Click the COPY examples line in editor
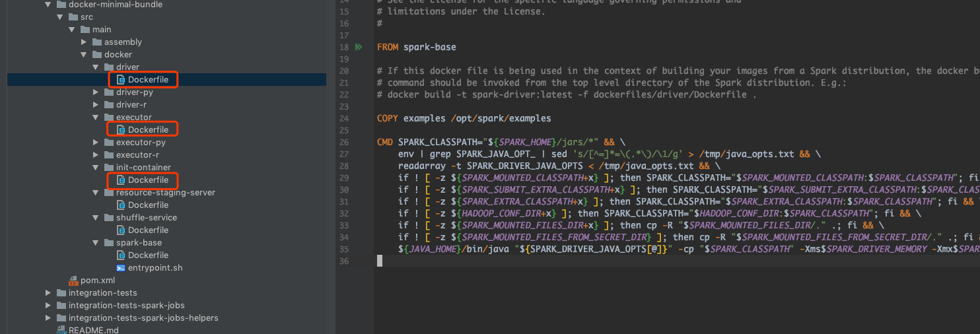 click(464, 118)
